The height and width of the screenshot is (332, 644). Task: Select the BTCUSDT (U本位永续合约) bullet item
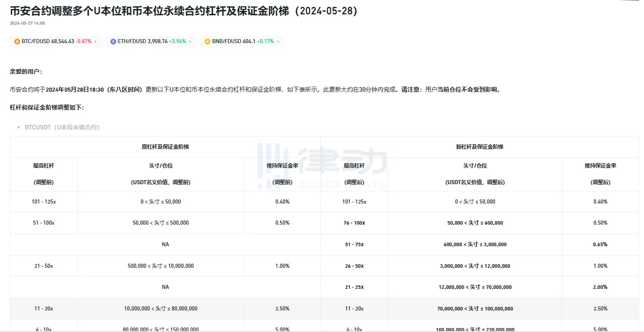click(x=62, y=127)
